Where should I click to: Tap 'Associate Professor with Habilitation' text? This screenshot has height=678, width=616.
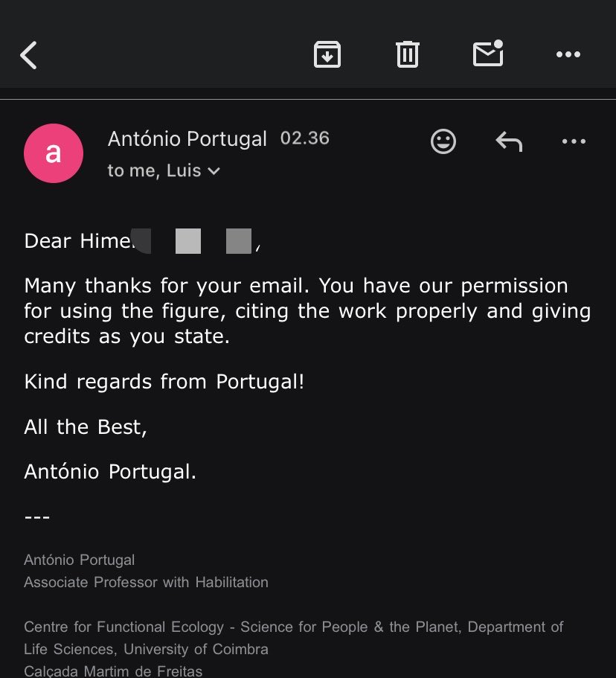[146, 583]
